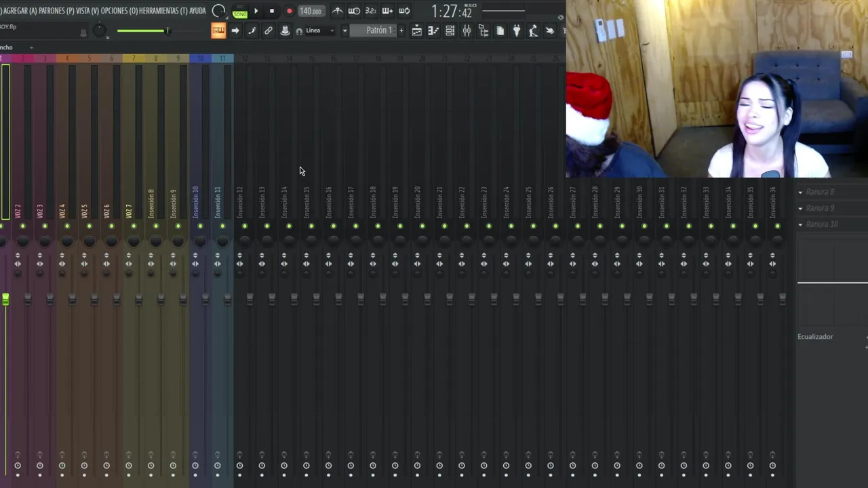868x488 pixels.
Task: Adjust the master pitch knob
Action: (x=100, y=30)
